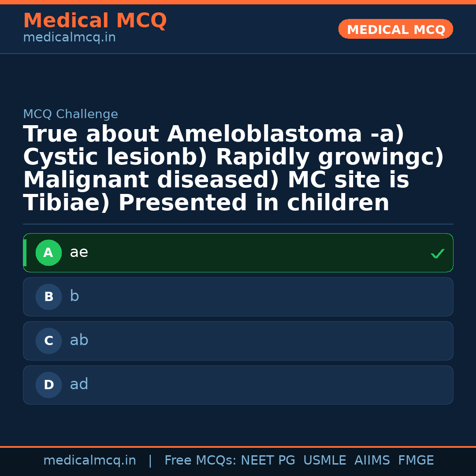Click the green A circle badge
This screenshot has width=476, height=476.
(x=48, y=253)
